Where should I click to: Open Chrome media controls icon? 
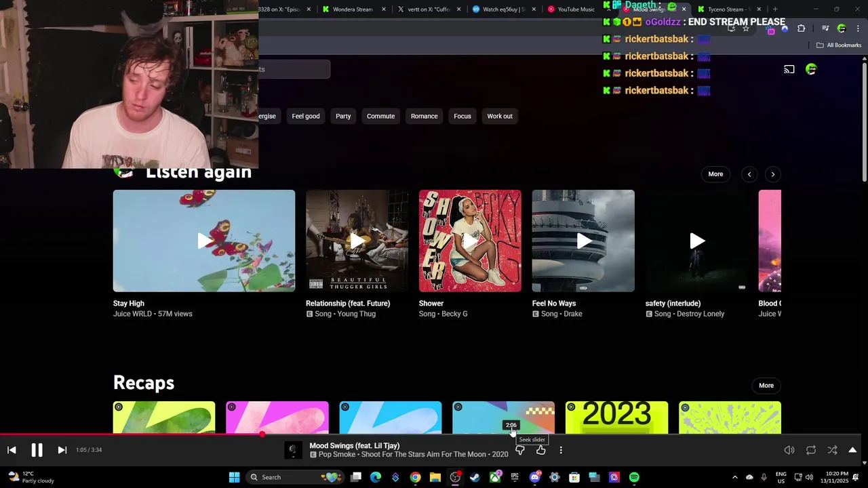[825, 28]
